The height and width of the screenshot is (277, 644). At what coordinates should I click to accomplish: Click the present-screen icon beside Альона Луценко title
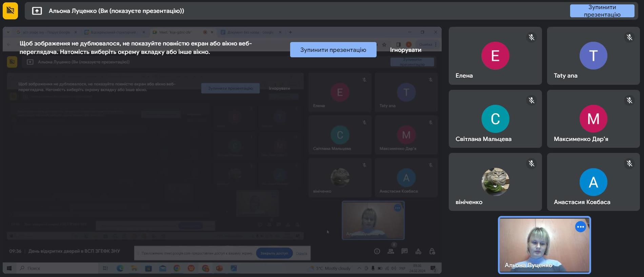point(37,11)
